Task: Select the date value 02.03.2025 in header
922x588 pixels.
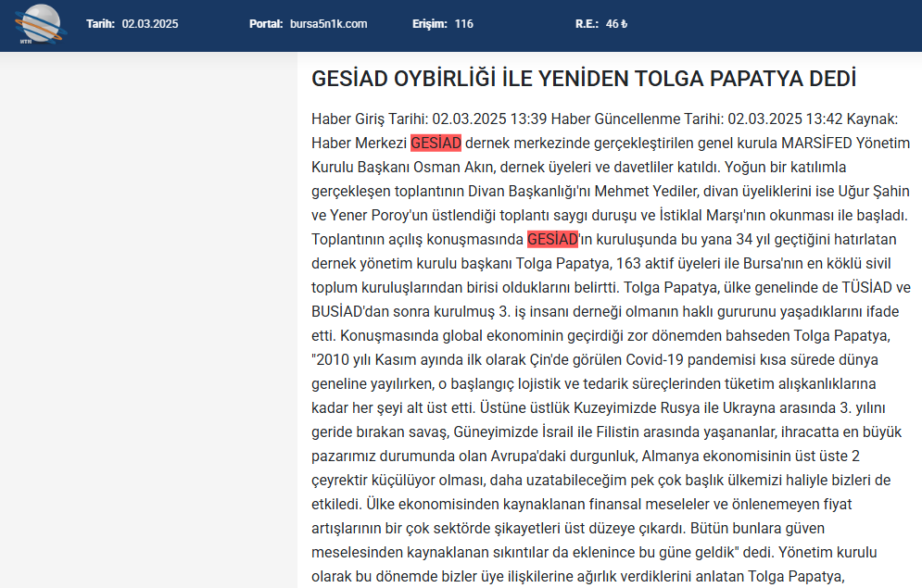Action: click(150, 24)
